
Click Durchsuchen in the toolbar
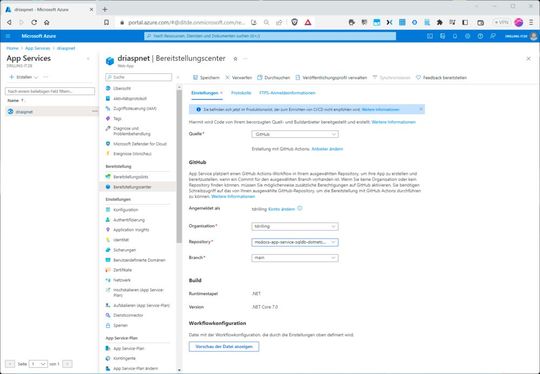tap(274, 77)
